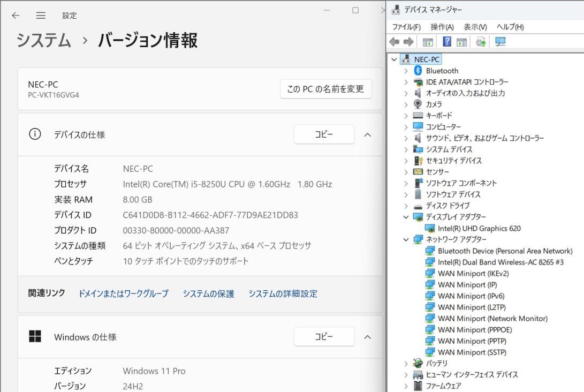Click システム breadcrumb to go back

point(43,40)
